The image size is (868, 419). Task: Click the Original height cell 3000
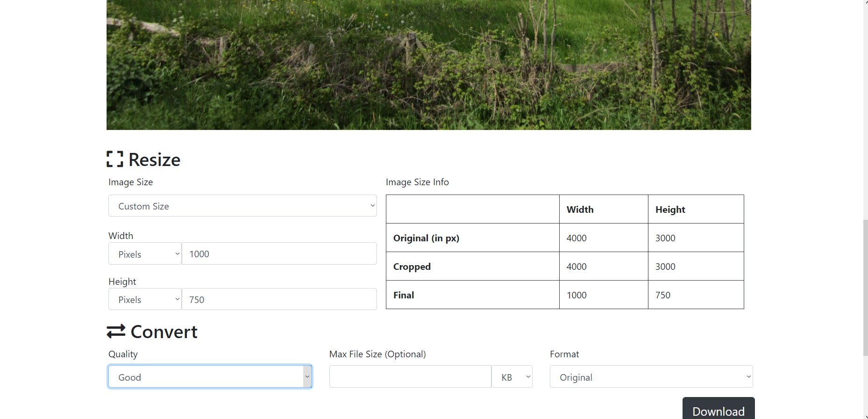[696, 238]
